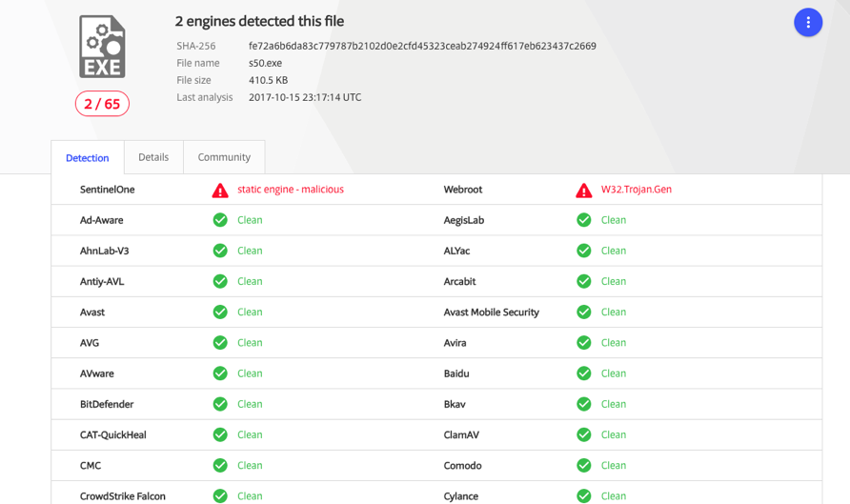
Task: Click the green check icon for Ad-Aware
Action: coord(220,220)
